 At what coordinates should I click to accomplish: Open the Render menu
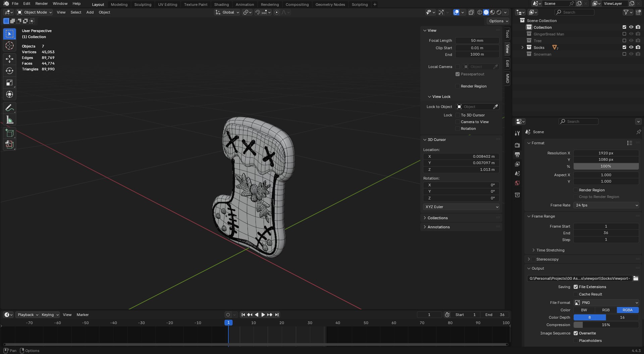point(42,3)
